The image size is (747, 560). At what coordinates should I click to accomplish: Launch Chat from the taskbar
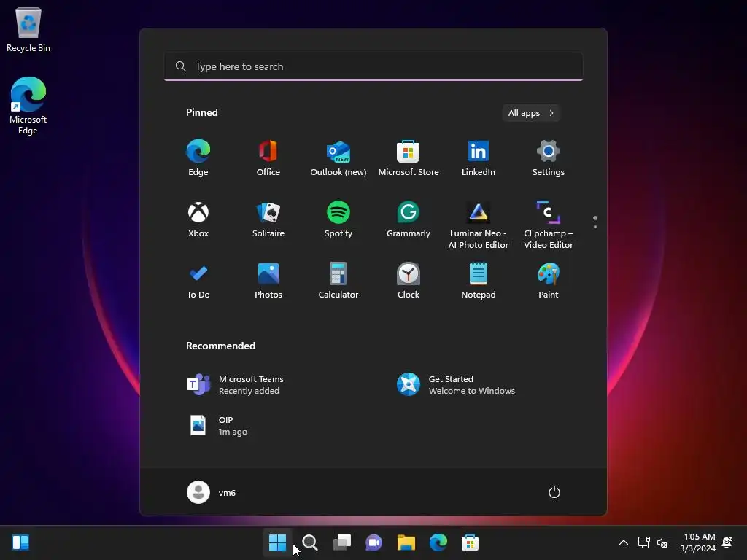point(374,542)
